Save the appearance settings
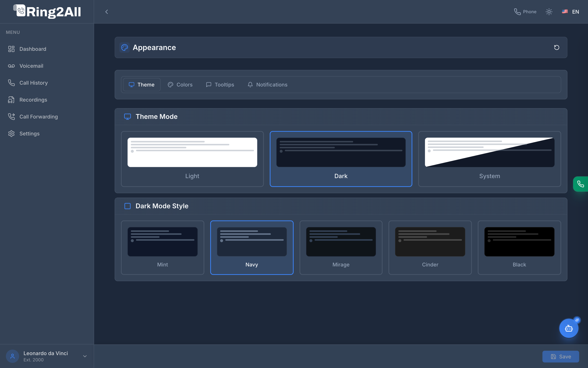The height and width of the screenshot is (368, 588). click(x=561, y=357)
